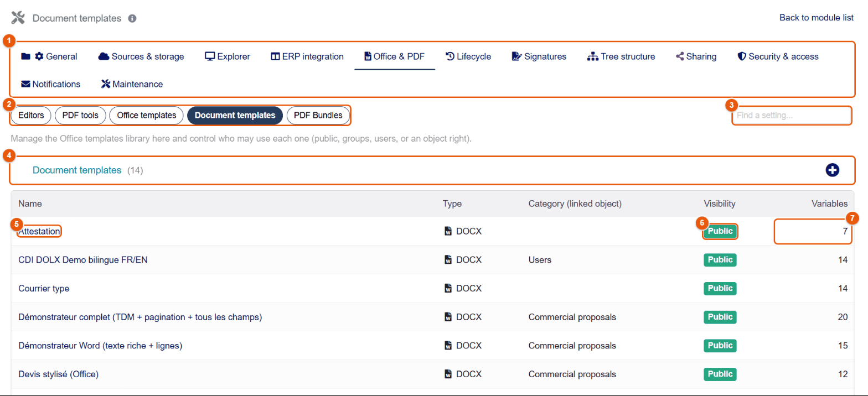
Task: Click variables count 7 in Attestation row
Action: (845, 231)
